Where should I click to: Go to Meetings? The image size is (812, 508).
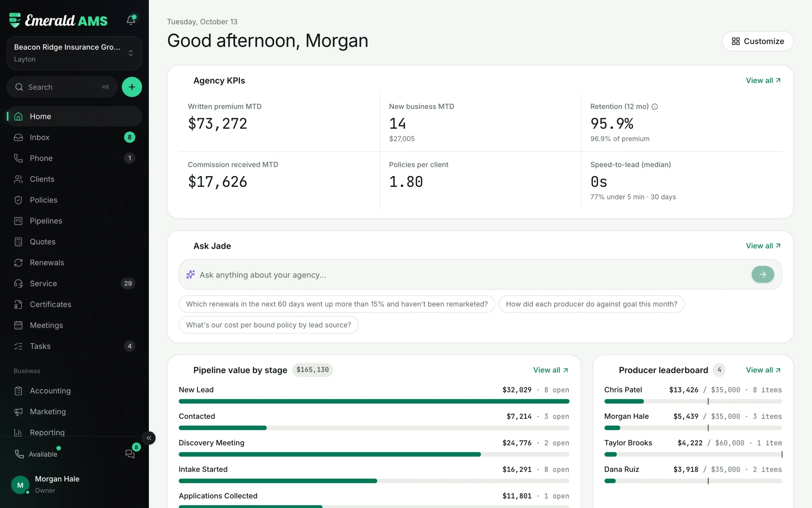click(x=74, y=325)
